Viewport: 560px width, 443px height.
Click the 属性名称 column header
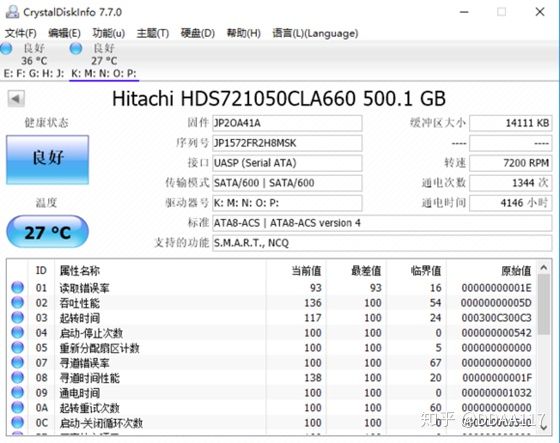160,270
